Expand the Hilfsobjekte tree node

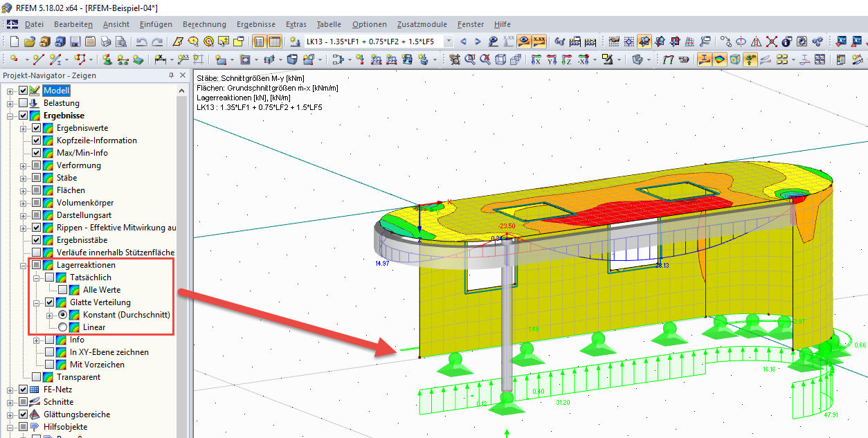point(10,427)
